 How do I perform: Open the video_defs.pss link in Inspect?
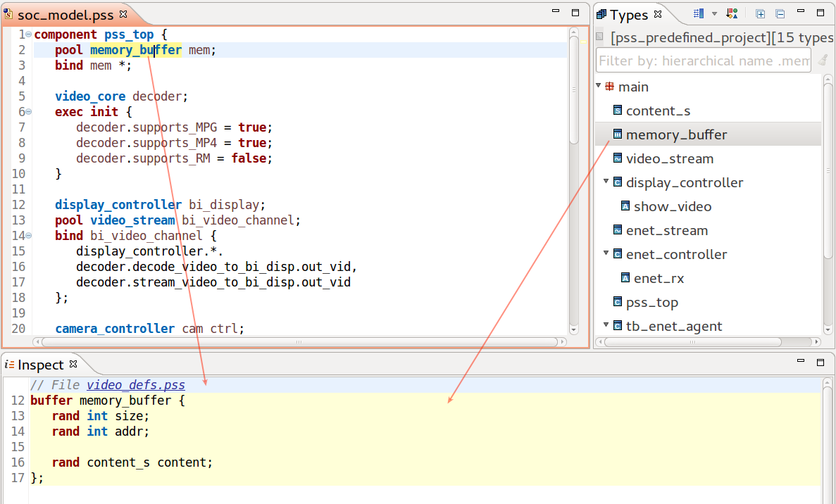135,384
